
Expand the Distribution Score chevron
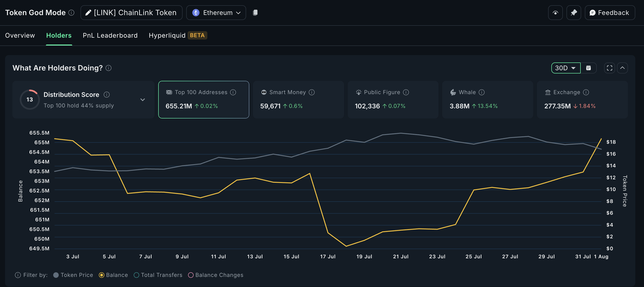(x=142, y=100)
